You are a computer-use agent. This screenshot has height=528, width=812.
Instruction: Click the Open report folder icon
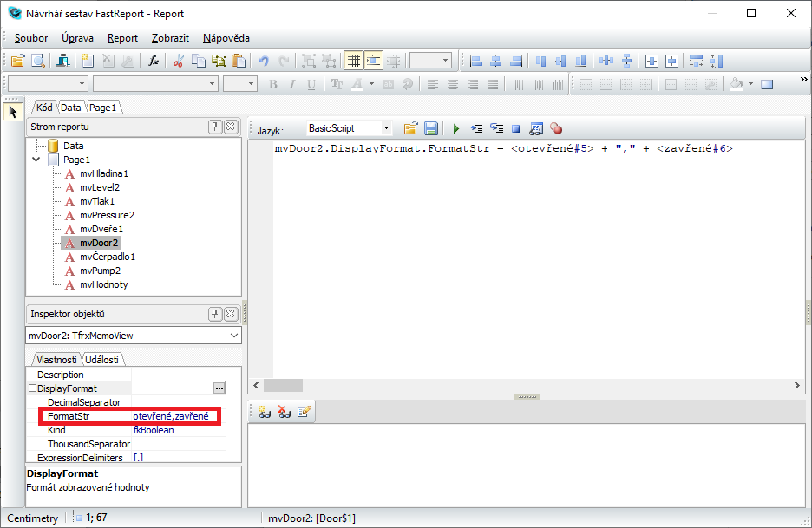17,61
